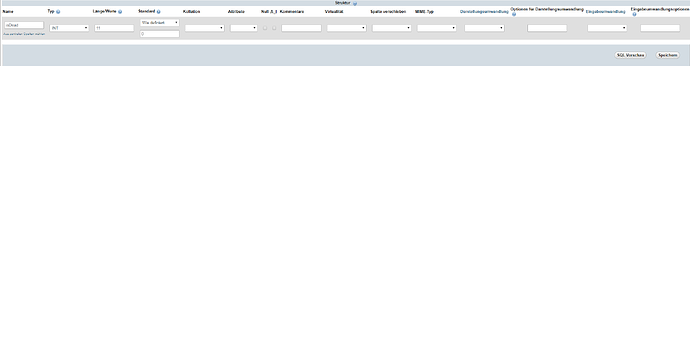Open the help icon beside Länge/Werte
The height and width of the screenshot is (360, 690).
click(x=120, y=12)
